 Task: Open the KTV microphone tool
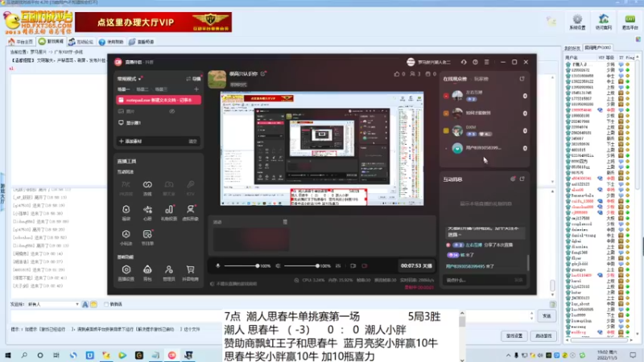click(190, 188)
